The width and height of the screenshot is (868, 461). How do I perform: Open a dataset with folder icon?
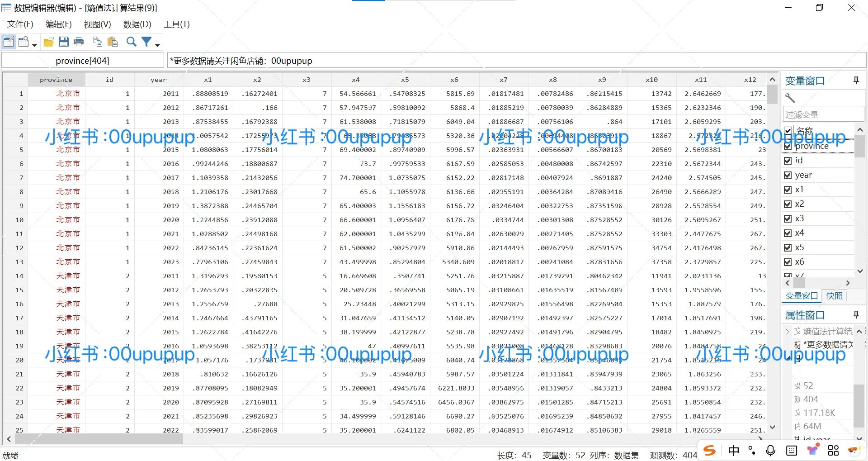pos(49,42)
